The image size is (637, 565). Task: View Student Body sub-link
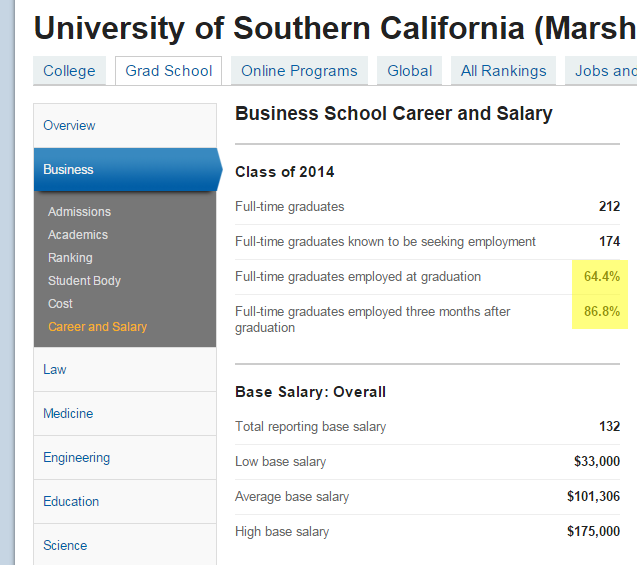click(x=84, y=281)
